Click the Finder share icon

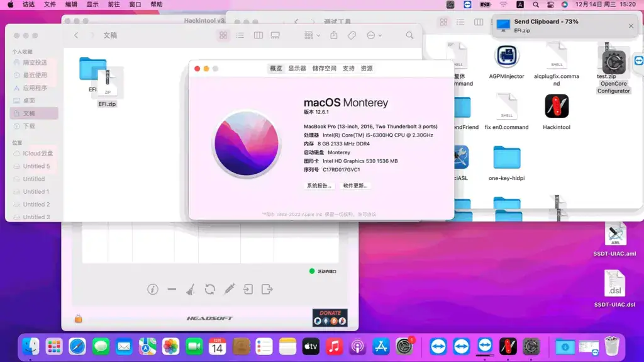click(x=334, y=35)
